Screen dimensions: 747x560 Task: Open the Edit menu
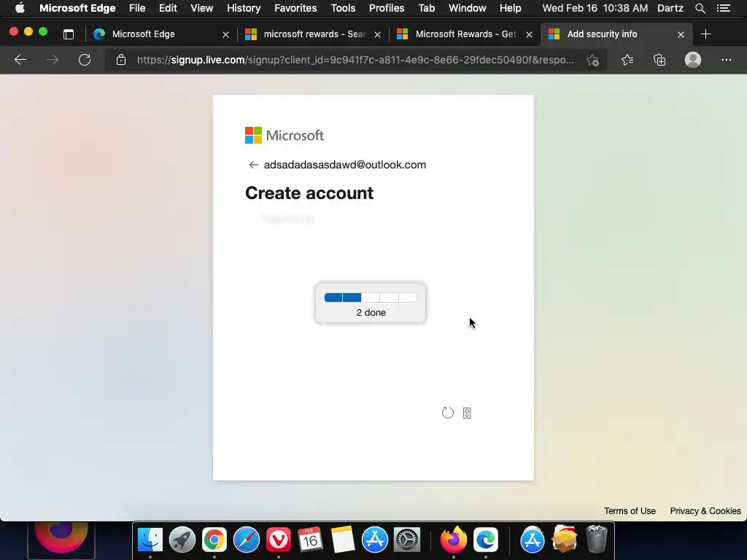[x=168, y=8]
